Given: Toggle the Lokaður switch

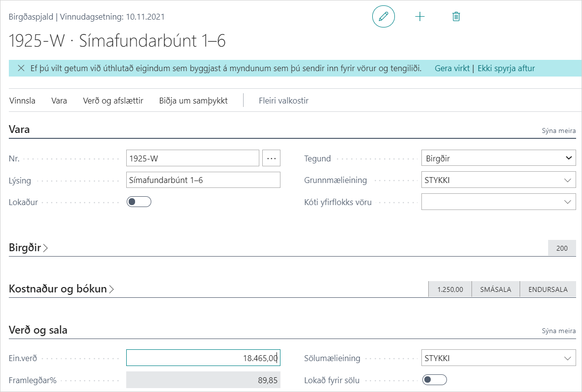Looking at the screenshot, I should [x=139, y=202].
